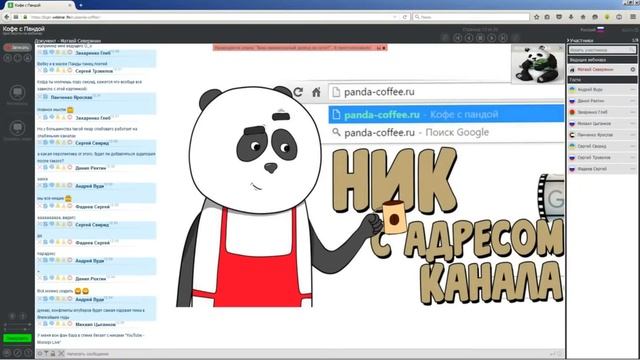Delete the message from Сергей Трзмилов
Image resolution: width=640 pixels, height=360 pixels.
coord(40,71)
